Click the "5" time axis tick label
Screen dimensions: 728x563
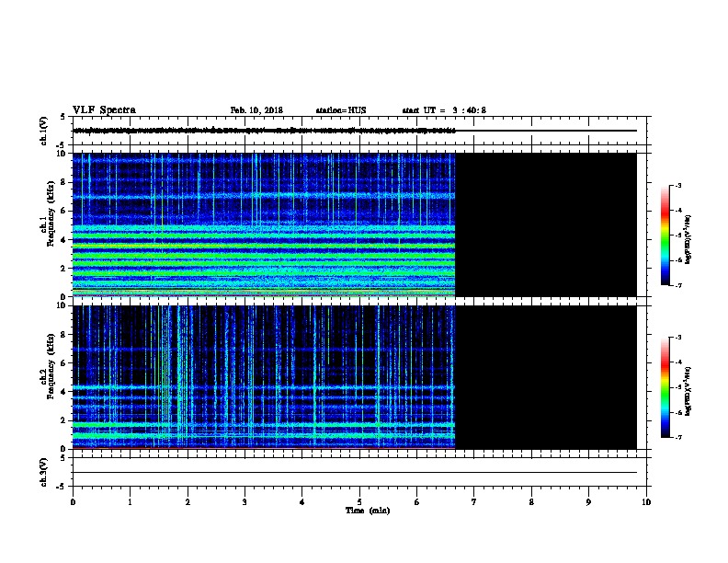point(359,502)
